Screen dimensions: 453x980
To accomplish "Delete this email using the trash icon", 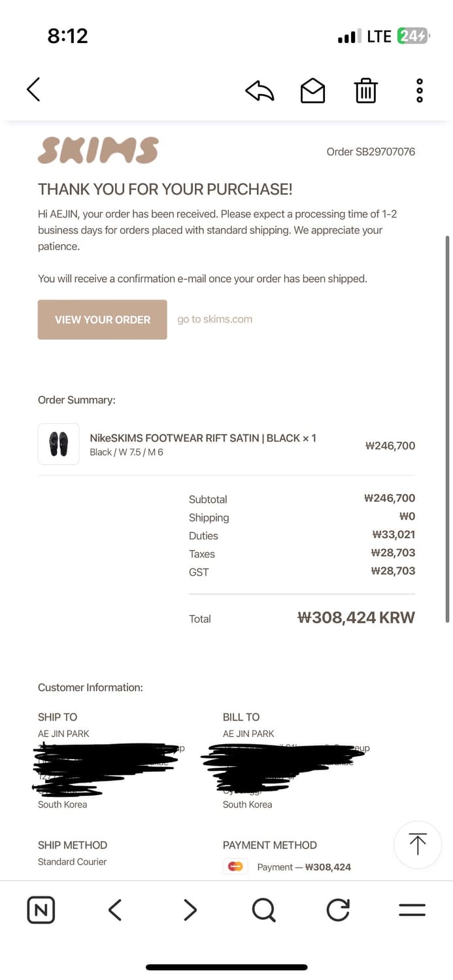I will pos(365,91).
